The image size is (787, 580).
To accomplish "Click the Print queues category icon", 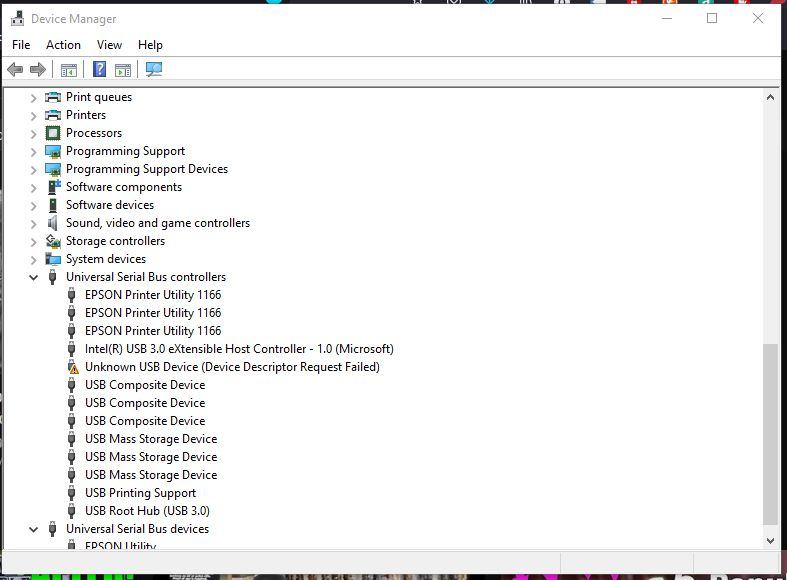I will pos(53,97).
